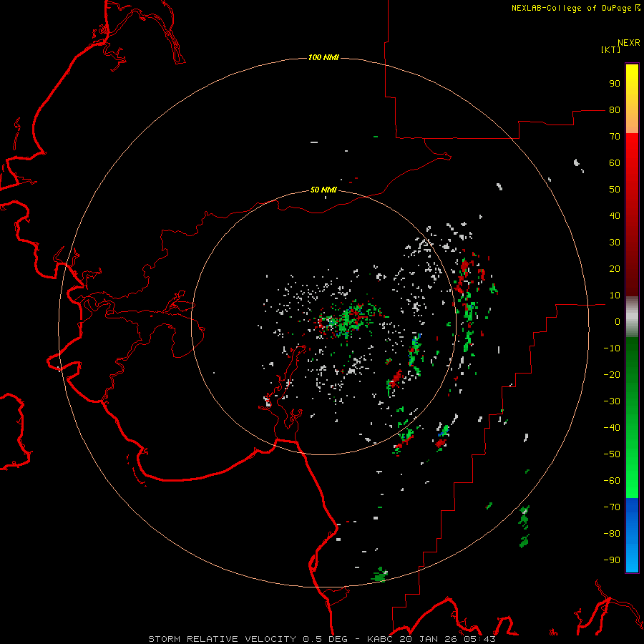
Task: Click the bright green segment of the color bar
Action: pos(632,418)
